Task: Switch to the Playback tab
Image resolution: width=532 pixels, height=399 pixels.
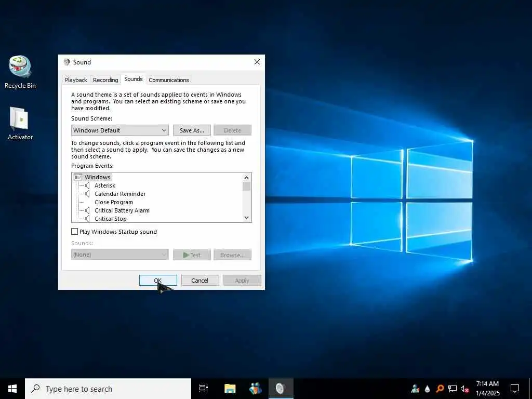Action: click(x=76, y=80)
